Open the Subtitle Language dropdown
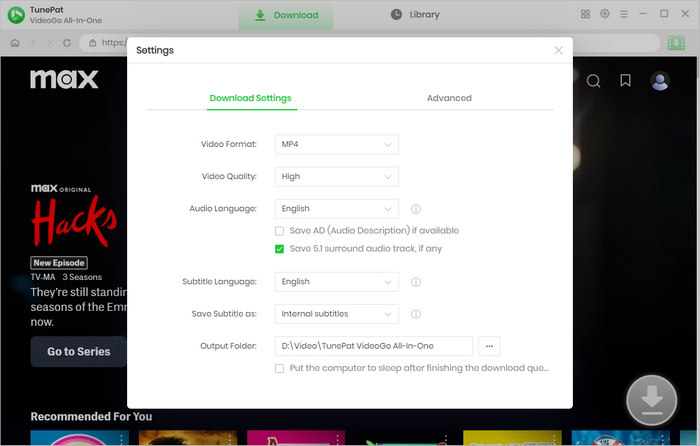700x446 pixels. (x=337, y=282)
